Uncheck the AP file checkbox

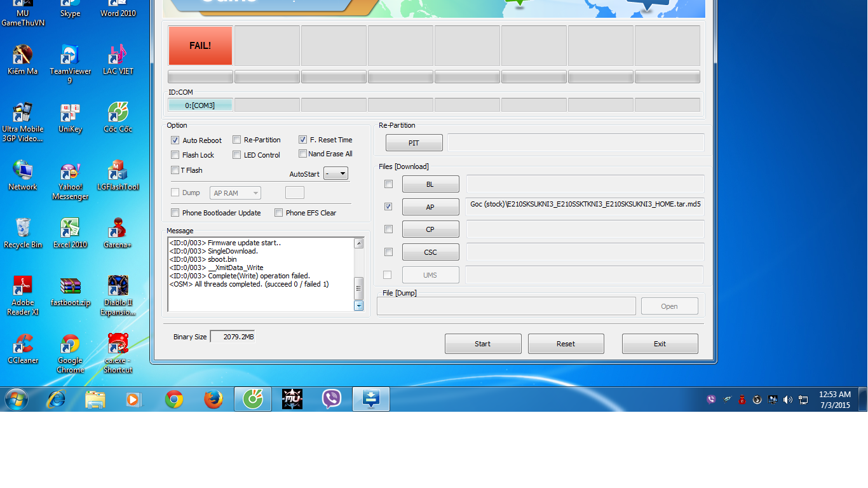coord(388,207)
